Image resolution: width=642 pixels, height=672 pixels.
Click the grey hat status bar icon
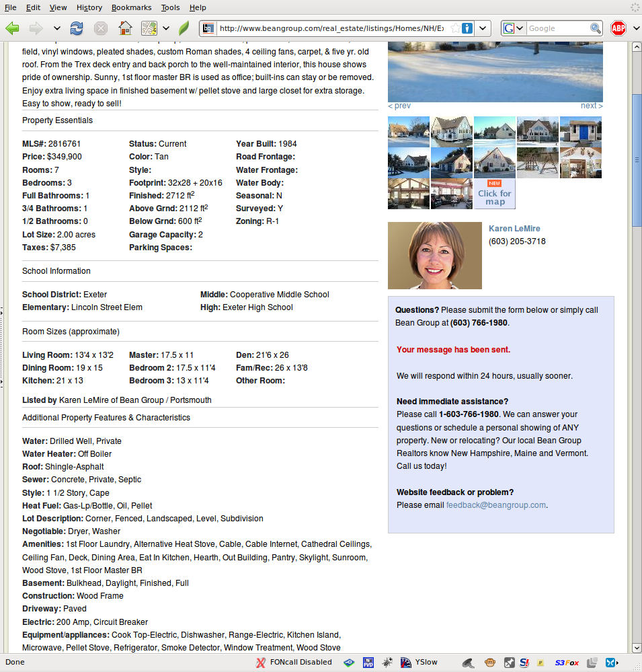point(468,663)
